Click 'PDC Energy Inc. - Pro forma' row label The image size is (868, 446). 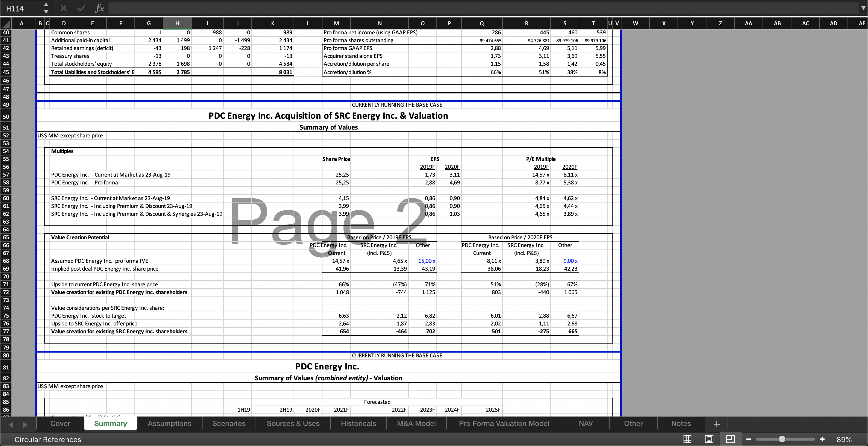click(84, 182)
